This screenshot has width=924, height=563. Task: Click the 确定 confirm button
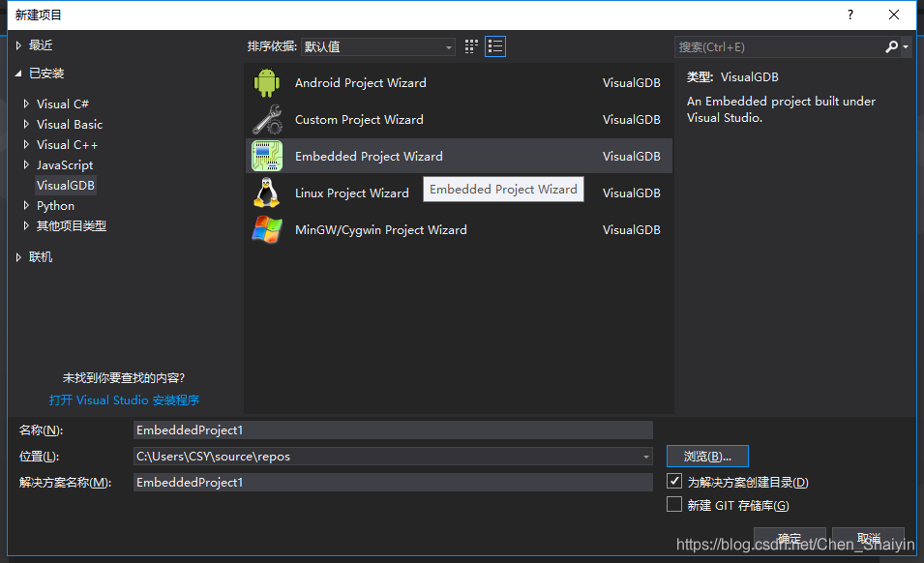click(790, 538)
